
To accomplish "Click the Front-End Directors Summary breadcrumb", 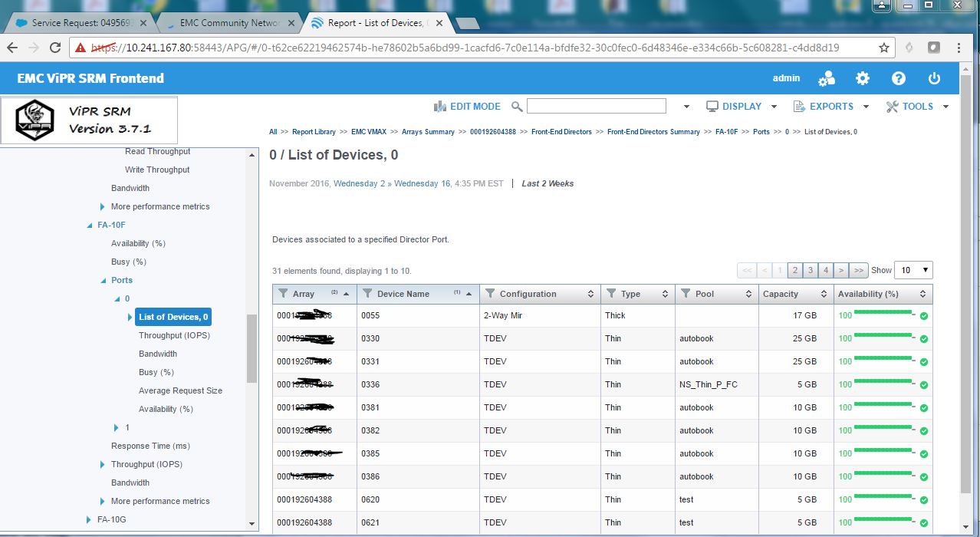I will 653,132.
